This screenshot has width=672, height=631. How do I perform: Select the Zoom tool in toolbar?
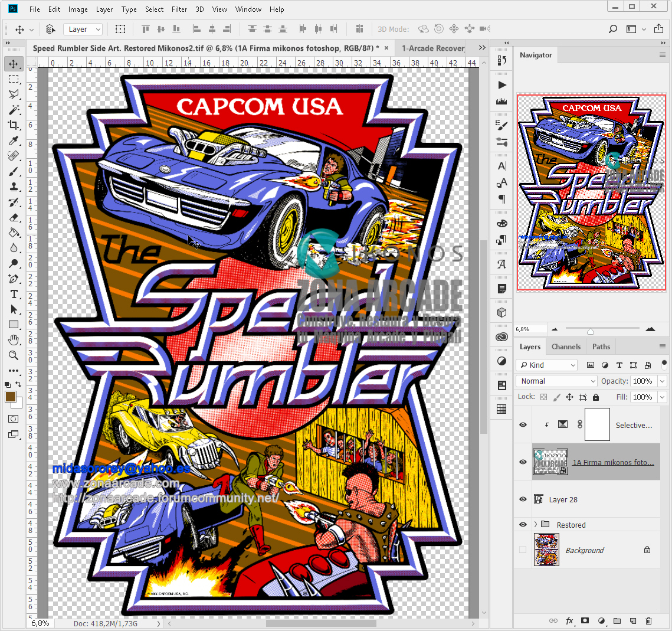click(14, 355)
